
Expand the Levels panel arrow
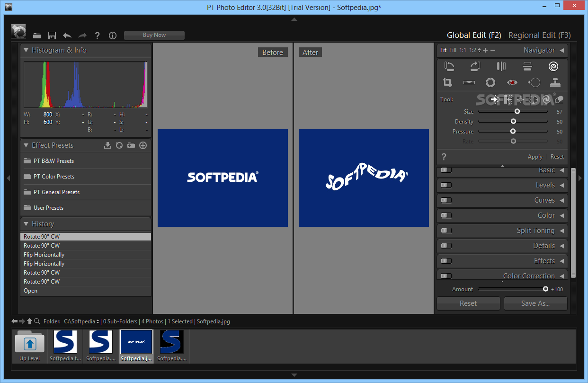562,185
